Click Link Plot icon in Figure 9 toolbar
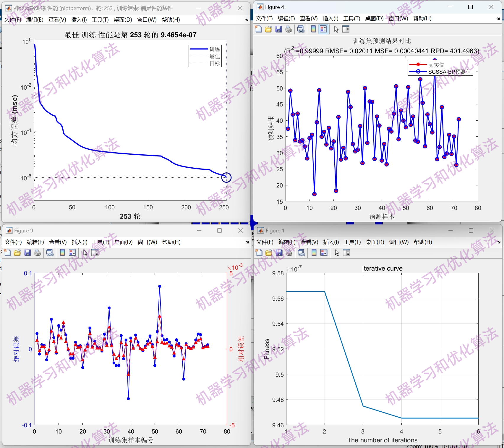Screen dimensions: 504x448 point(50,253)
